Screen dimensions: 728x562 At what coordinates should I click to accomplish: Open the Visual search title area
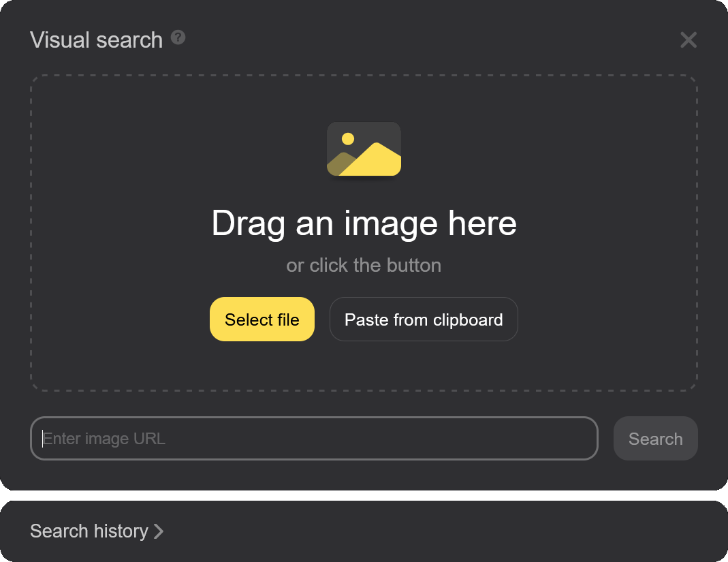[x=96, y=40]
